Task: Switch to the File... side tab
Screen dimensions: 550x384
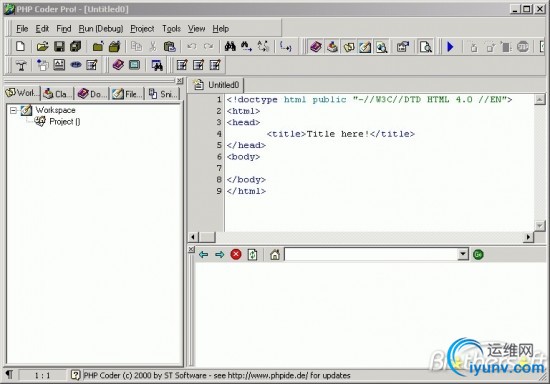Action: tap(127, 94)
